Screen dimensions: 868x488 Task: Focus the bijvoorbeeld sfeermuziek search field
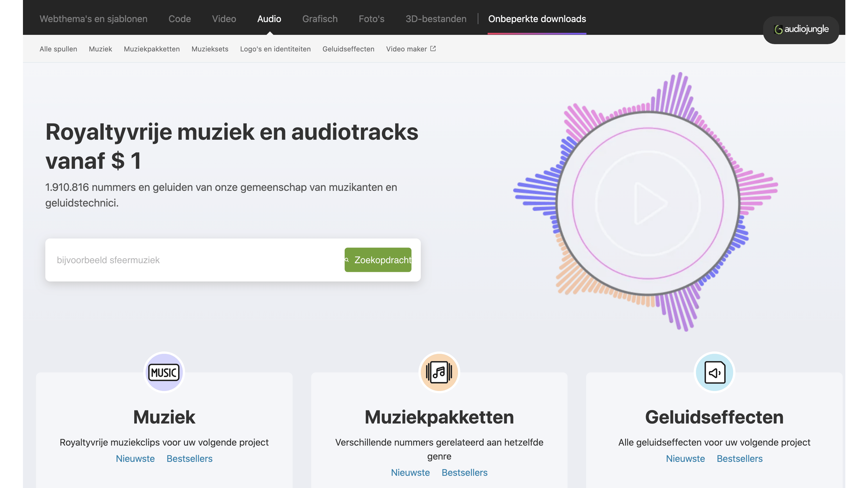coord(196,260)
